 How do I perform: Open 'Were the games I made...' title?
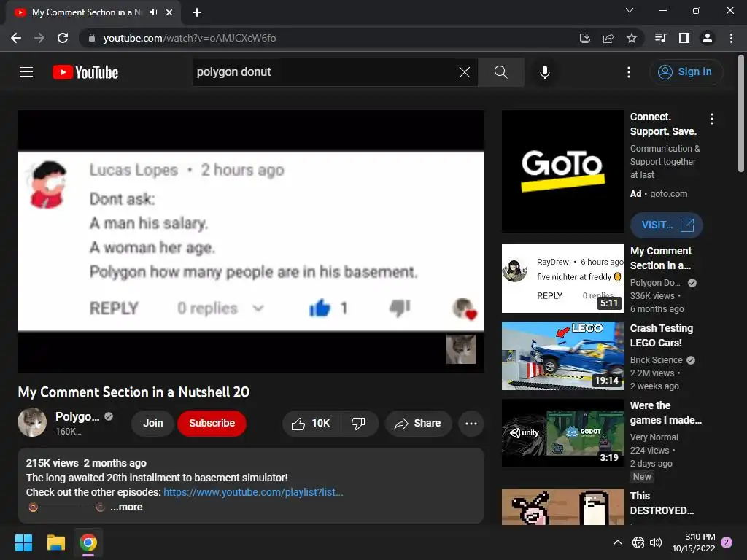click(x=665, y=413)
